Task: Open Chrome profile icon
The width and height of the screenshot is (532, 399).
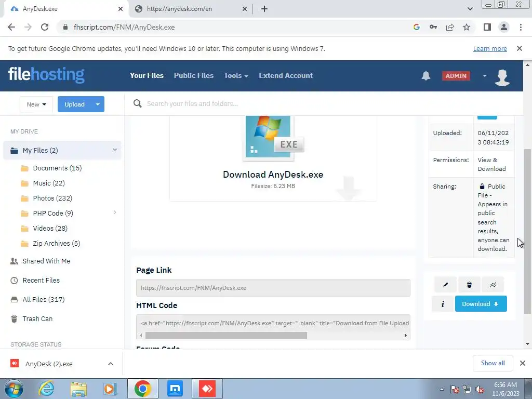Action: click(x=504, y=27)
